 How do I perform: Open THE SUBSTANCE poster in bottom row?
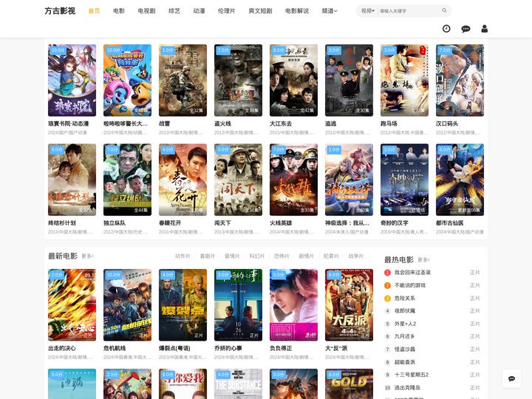click(238, 383)
